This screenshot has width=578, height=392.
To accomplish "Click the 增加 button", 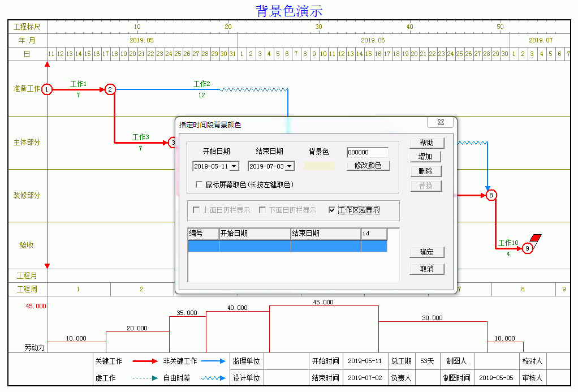I will (x=425, y=156).
